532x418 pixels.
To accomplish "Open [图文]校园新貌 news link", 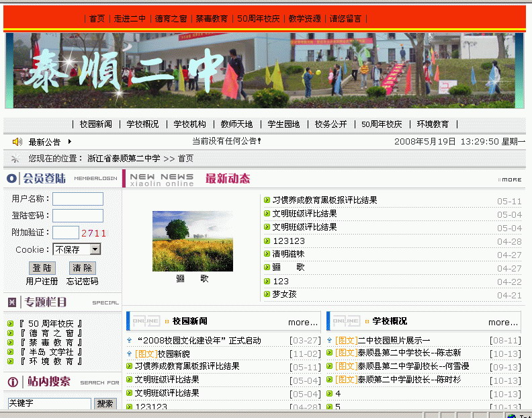I will (x=162, y=354).
